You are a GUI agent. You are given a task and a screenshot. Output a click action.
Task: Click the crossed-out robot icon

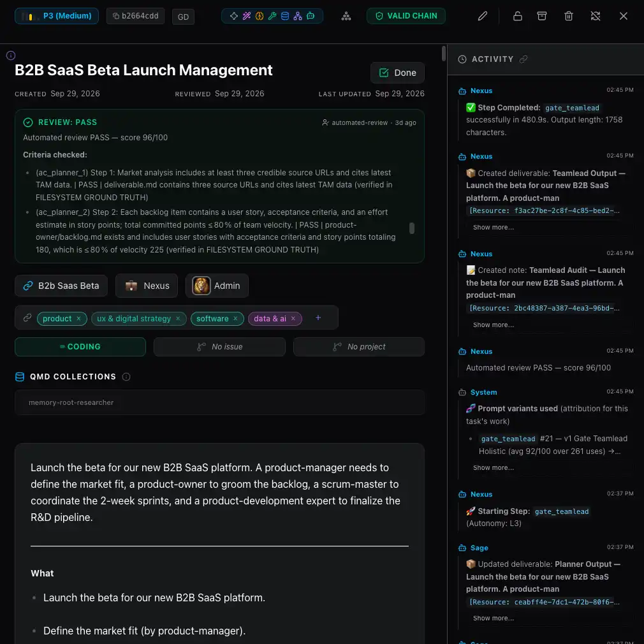tap(595, 16)
